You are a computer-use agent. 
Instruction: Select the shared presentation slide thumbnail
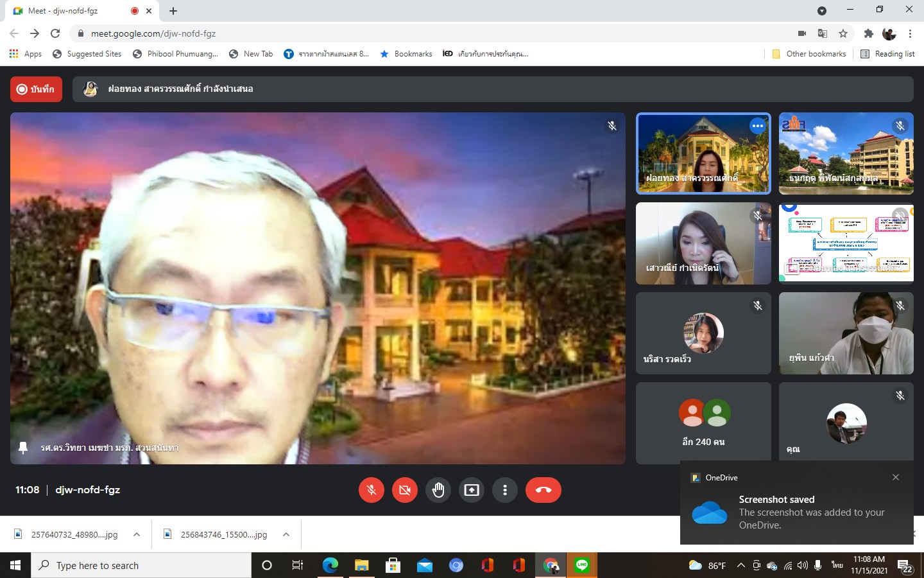(x=846, y=243)
